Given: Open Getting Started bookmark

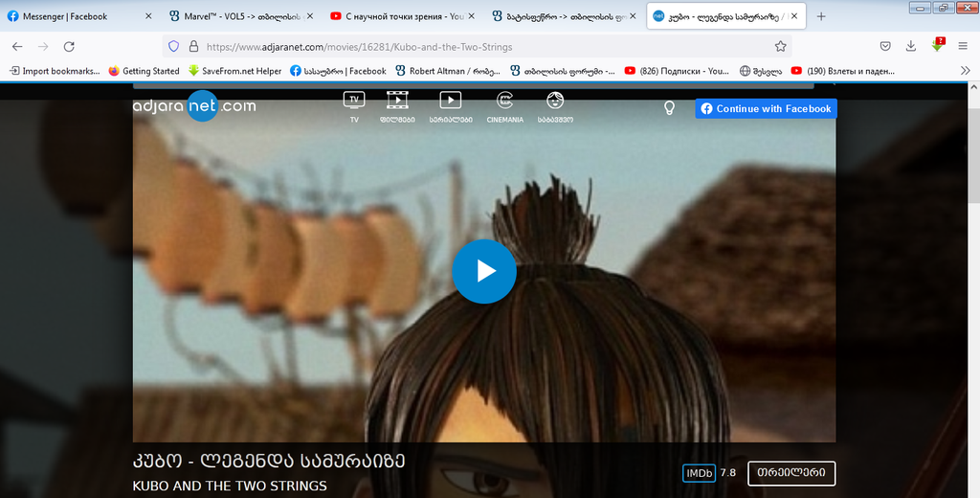Looking at the screenshot, I should pyautogui.click(x=144, y=71).
